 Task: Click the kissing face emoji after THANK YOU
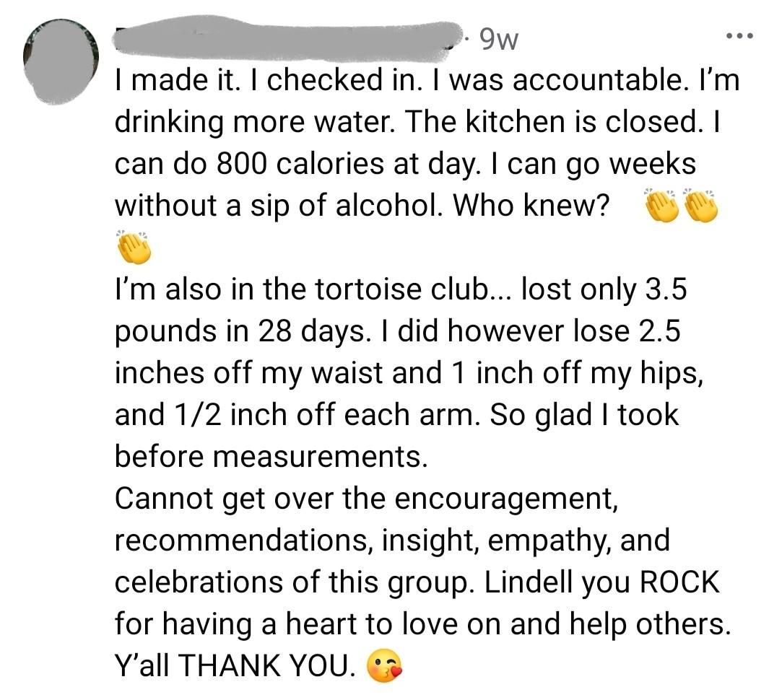click(x=384, y=665)
